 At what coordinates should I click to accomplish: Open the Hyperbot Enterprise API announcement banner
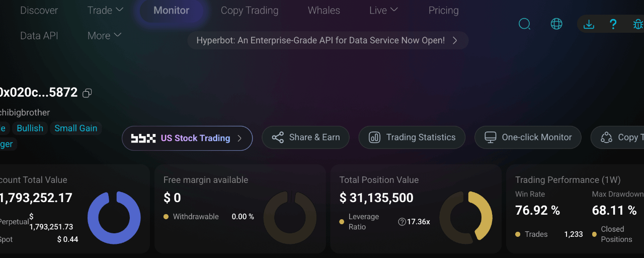point(328,40)
